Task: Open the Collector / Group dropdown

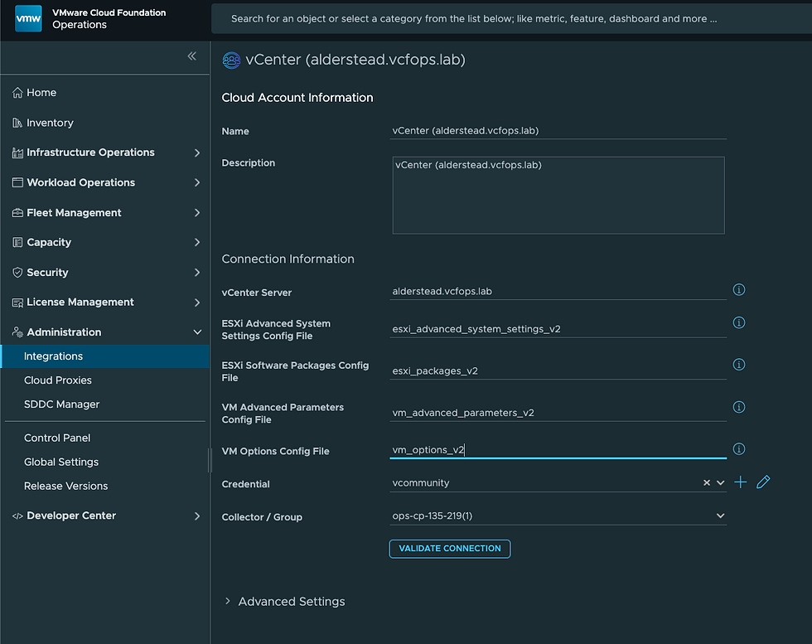Action: [x=721, y=516]
